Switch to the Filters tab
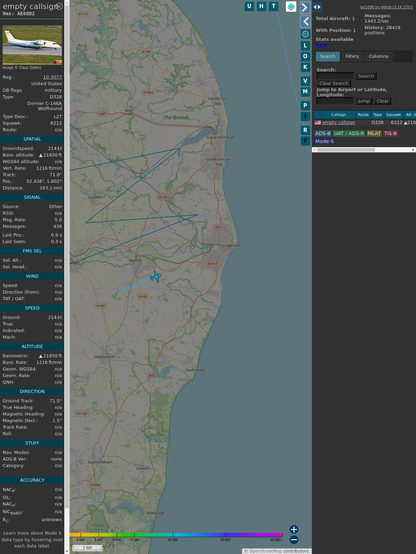This screenshot has width=416, height=554. (352, 56)
